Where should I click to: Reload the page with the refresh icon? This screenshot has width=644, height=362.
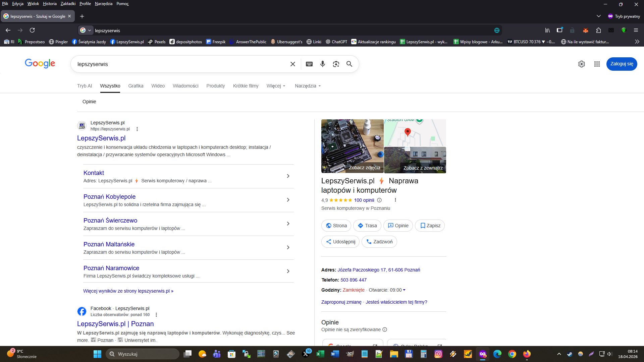32,30
